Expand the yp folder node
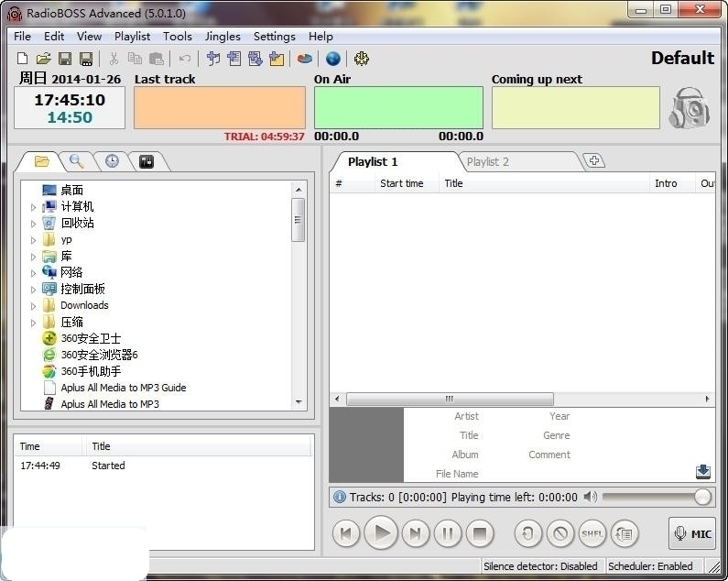 pyautogui.click(x=34, y=240)
